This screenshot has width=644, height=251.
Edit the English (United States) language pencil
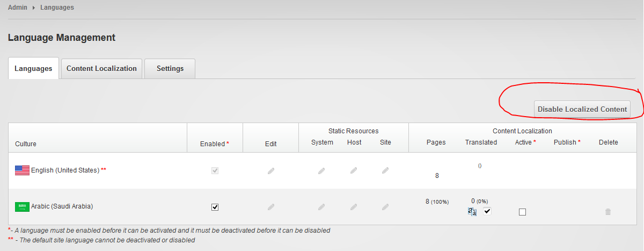pos(271,170)
